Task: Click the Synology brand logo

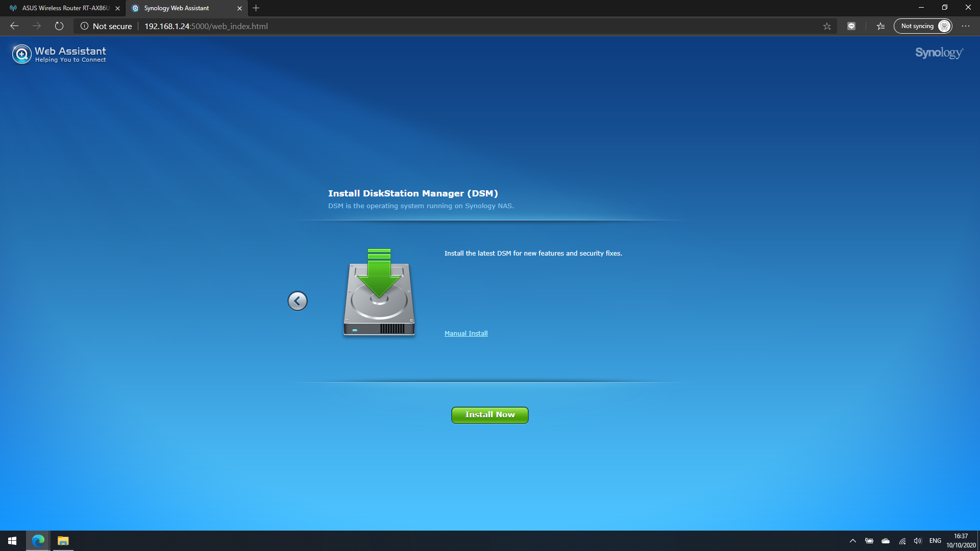Action: 939,53
